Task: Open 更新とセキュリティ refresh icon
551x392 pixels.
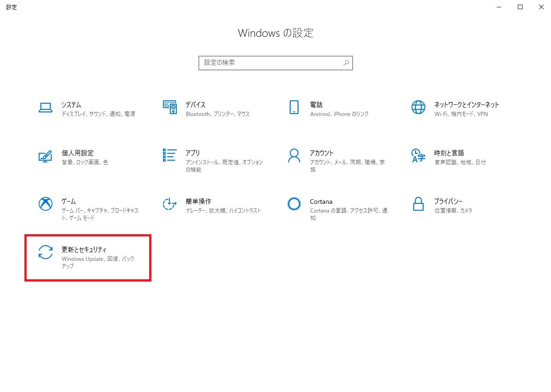Action: 45,253
